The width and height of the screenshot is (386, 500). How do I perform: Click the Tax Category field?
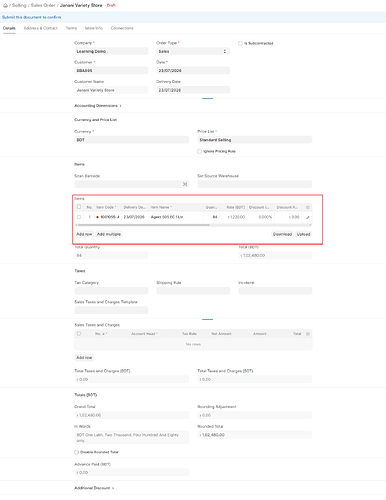pyautogui.click(x=111, y=291)
